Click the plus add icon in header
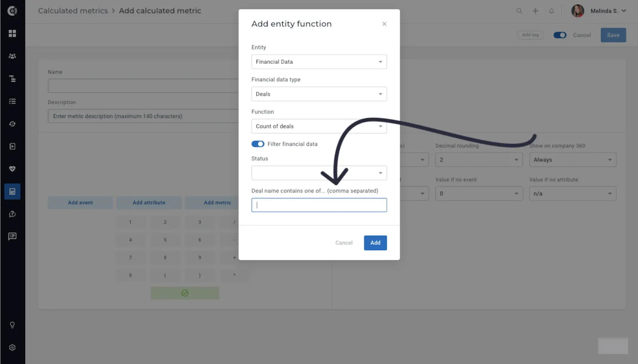The width and height of the screenshot is (638, 364). click(536, 11)
